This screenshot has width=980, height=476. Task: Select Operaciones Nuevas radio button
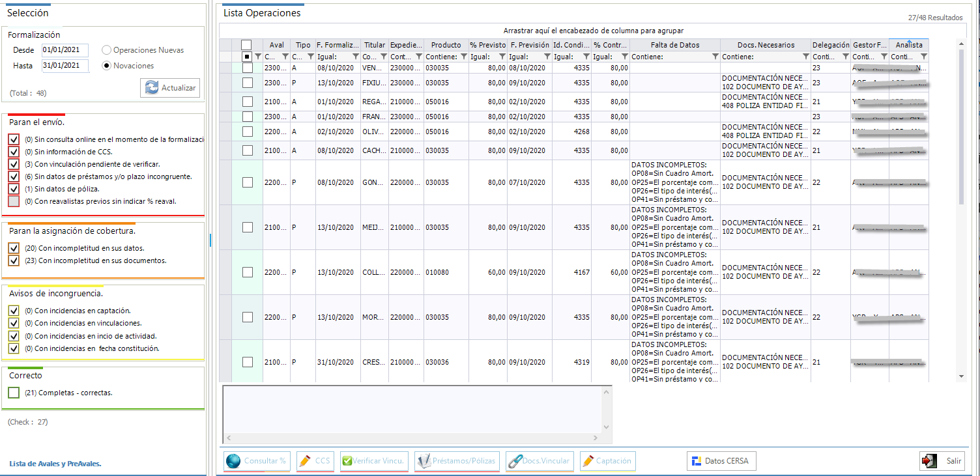coord(107,50)
